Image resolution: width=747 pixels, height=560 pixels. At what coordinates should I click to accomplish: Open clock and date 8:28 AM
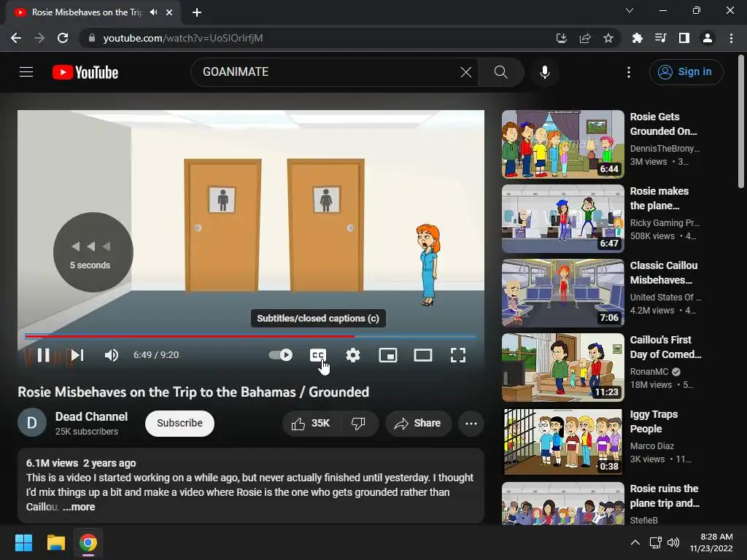[711, 542]
